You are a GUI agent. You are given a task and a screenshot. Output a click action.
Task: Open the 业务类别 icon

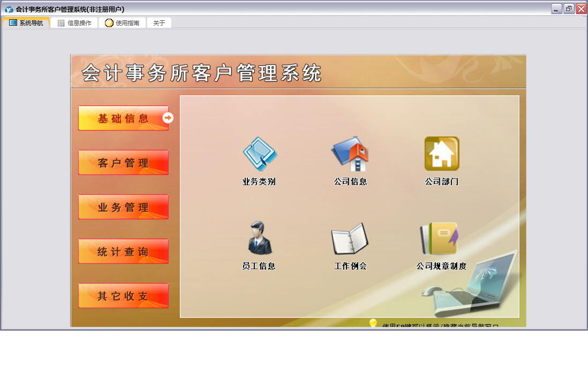click(260, 154)
